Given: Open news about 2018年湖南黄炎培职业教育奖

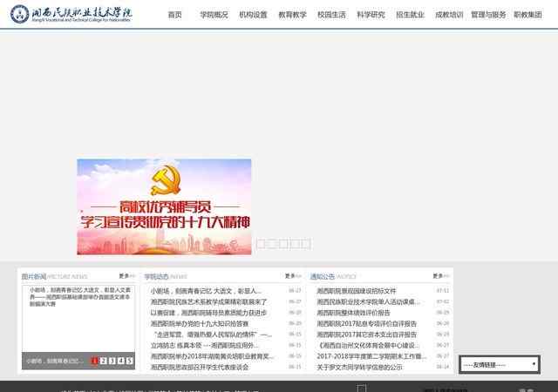Looking at the screenshot, I should [212, 356].
